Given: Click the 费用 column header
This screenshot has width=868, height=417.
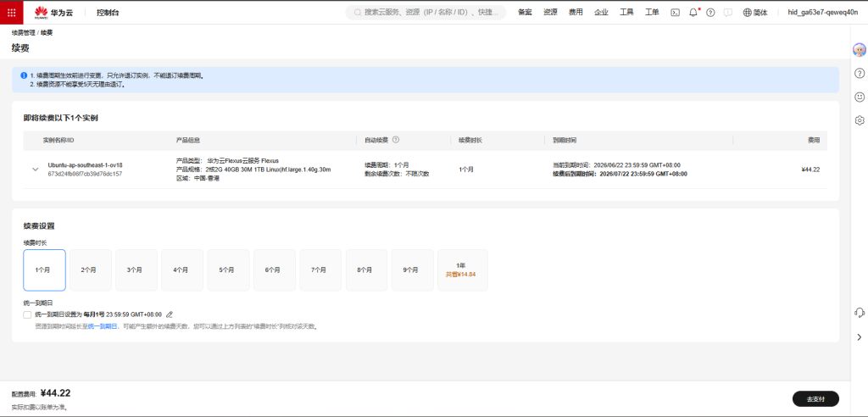Looking at the screenshot, I should pos(813,140).
